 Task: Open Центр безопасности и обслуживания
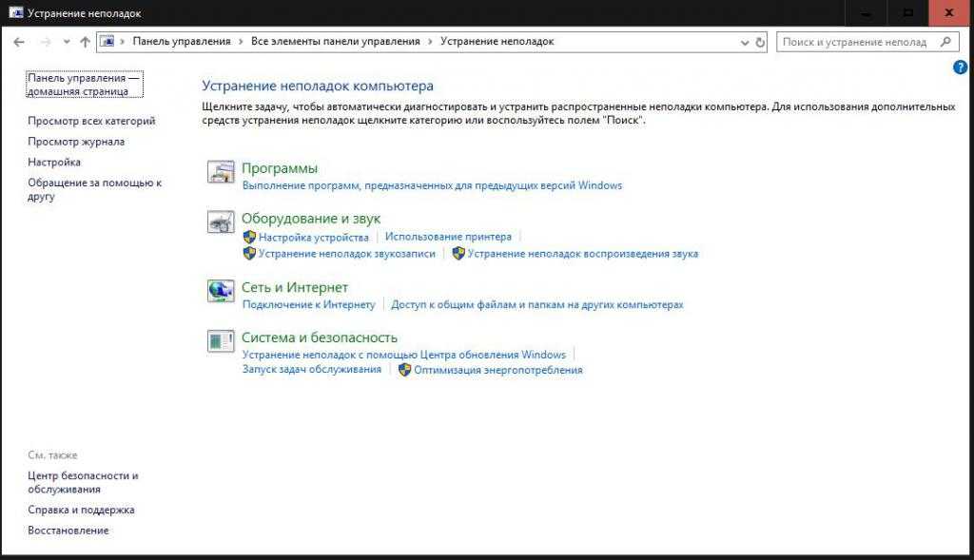pos(83,482)
